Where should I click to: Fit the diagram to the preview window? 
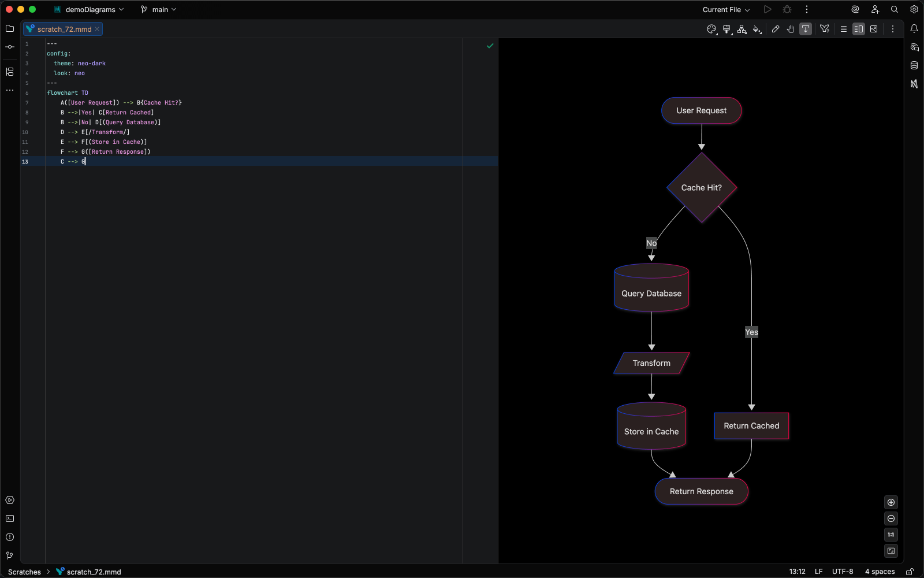click(x=891, y=551)
